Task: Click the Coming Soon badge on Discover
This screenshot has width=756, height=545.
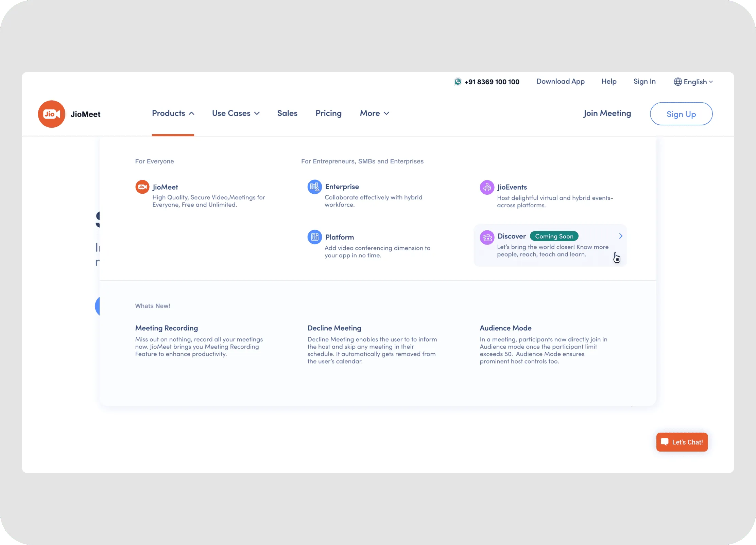Action: (554, 236)
